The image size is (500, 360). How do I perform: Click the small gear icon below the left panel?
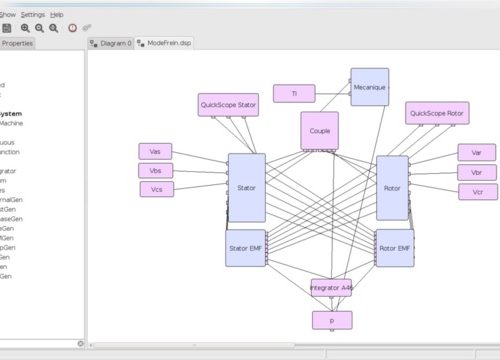coord(80,343)
